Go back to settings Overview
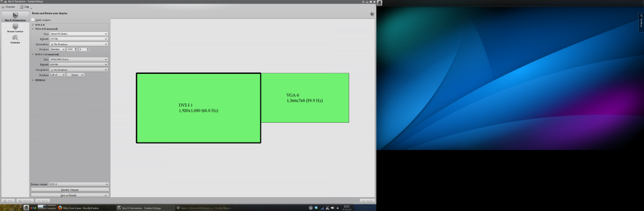644x211 pixels. [9, 7]
